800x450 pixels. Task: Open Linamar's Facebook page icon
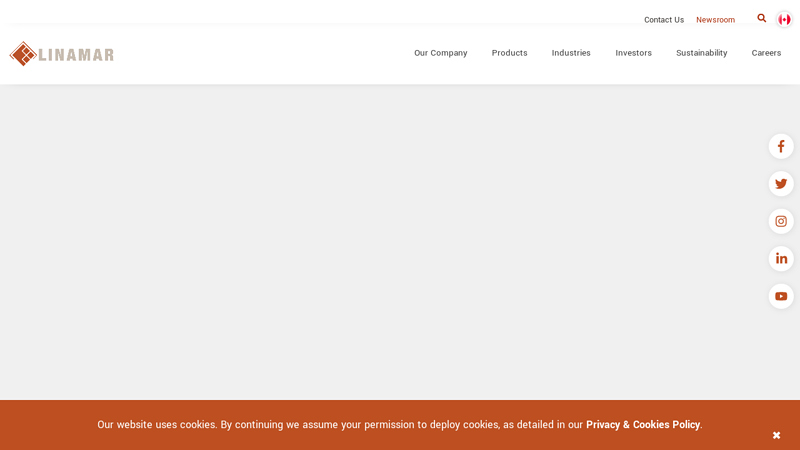781,147
